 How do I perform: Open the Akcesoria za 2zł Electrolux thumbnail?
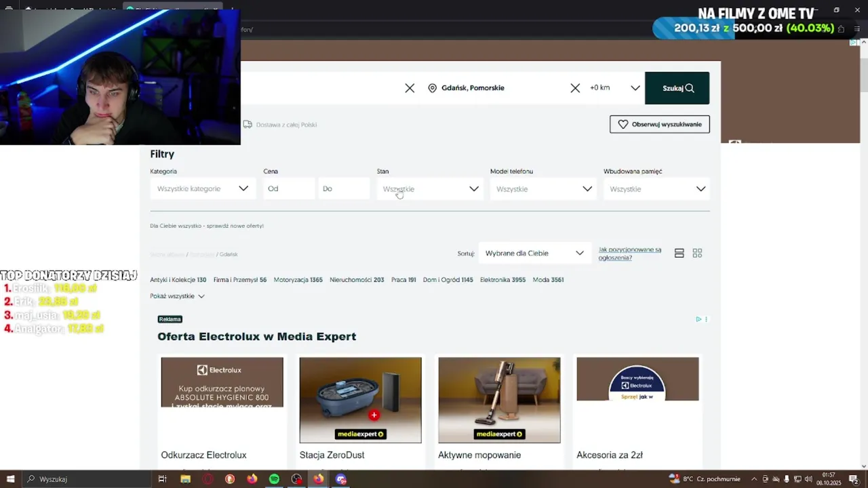637,379
